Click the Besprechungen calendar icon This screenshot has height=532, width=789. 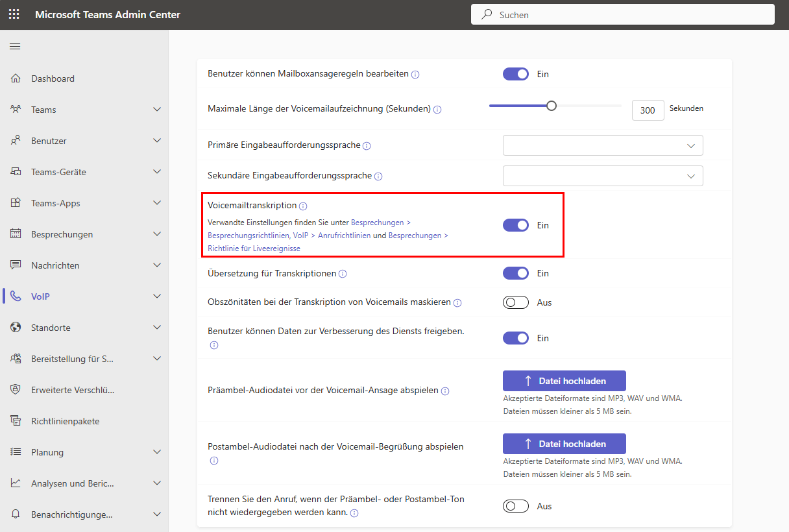pos(16,234)
